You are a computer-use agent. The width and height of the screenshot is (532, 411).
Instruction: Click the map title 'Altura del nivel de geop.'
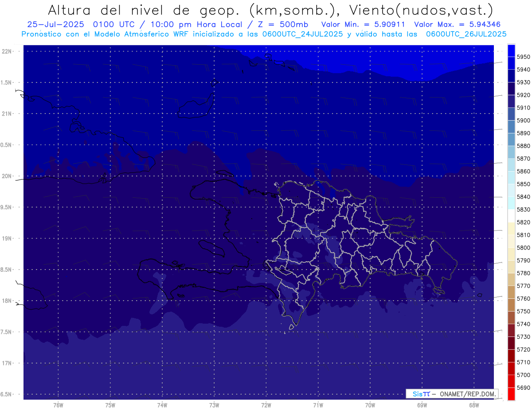(x=145, y=10)
